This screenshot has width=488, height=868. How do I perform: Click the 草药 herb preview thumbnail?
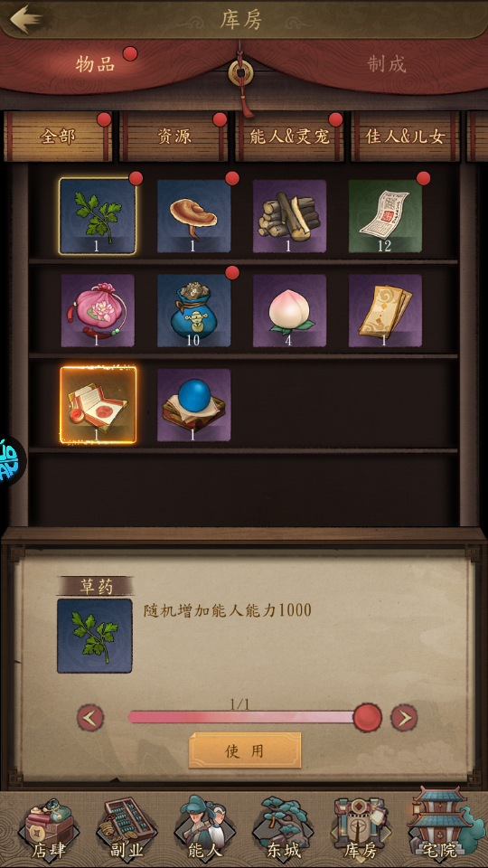(95, 636)
